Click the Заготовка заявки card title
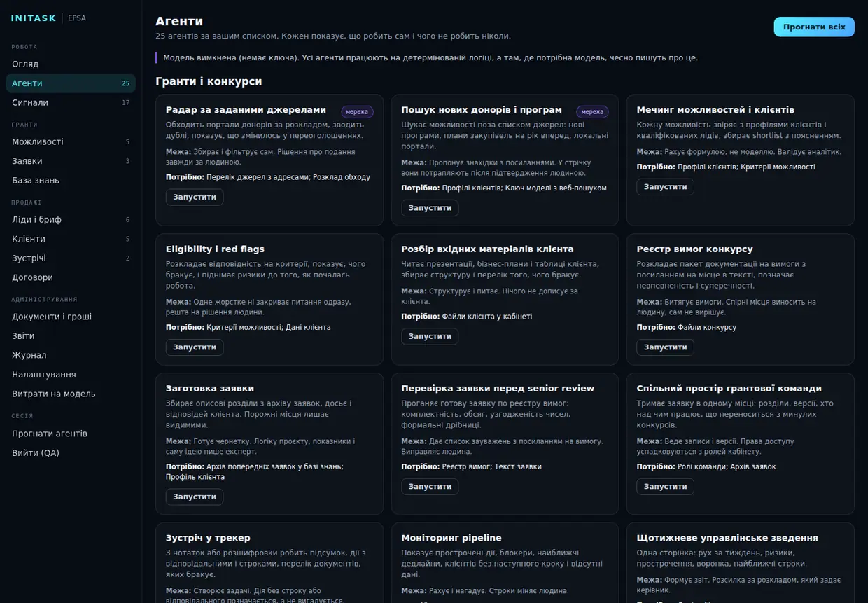The image size is (868, 603). pyautogui.click(x=210, y=388)
